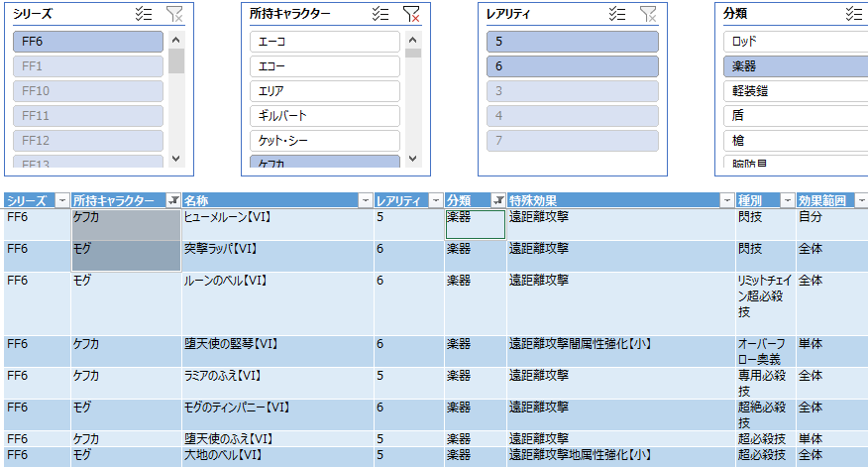Image resolution: width=868 pixels, height=467 pixels.
Task: Select cell 専用必殺技
Action: pyautogui.click(x=766, y=384)
